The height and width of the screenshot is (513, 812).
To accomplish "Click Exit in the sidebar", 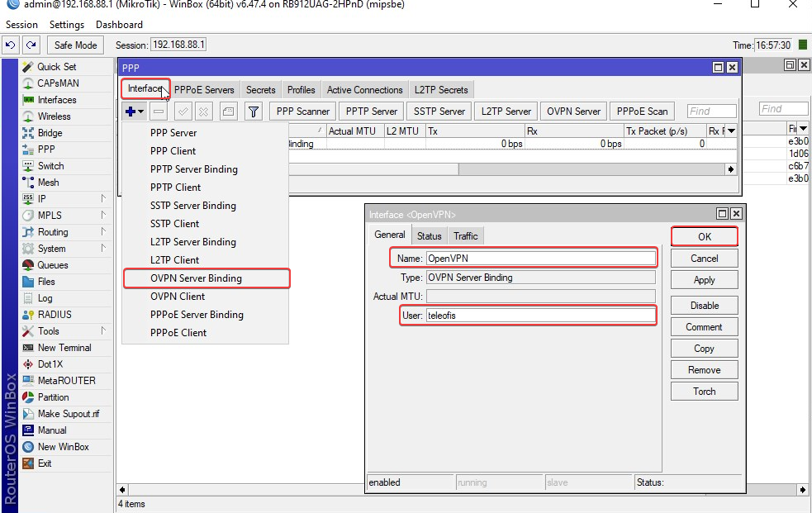I will (x=45, y=463).
